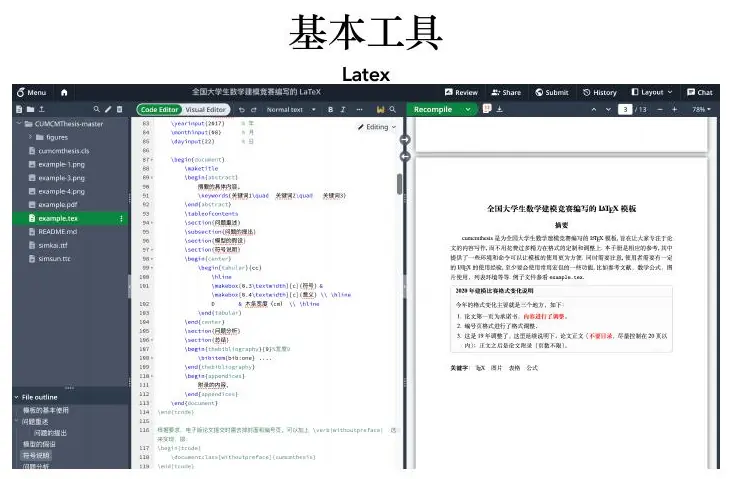Screen dimensions: 734x479
Task: Open the Layout dropdown
Action: 652,92
